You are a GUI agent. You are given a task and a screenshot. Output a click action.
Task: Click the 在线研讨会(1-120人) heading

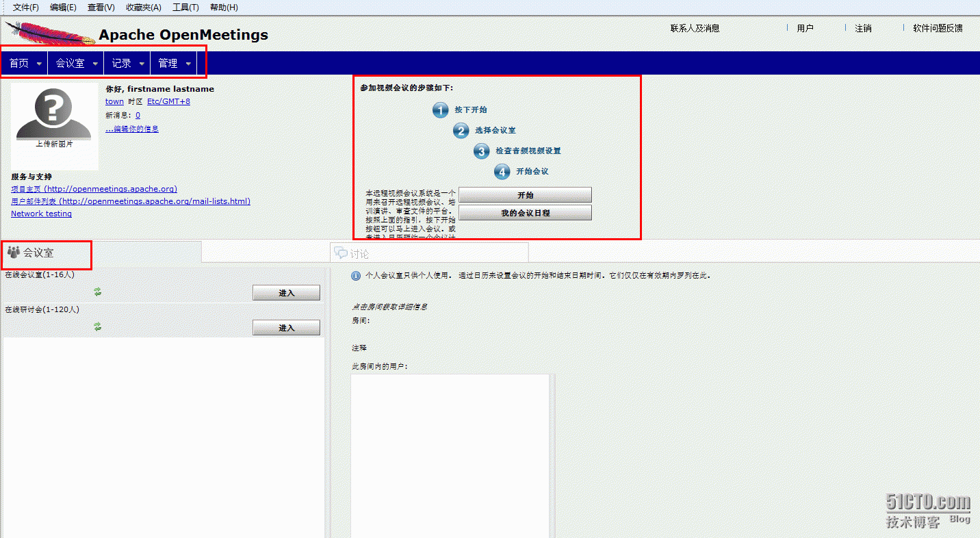click(x=42, y=309)
